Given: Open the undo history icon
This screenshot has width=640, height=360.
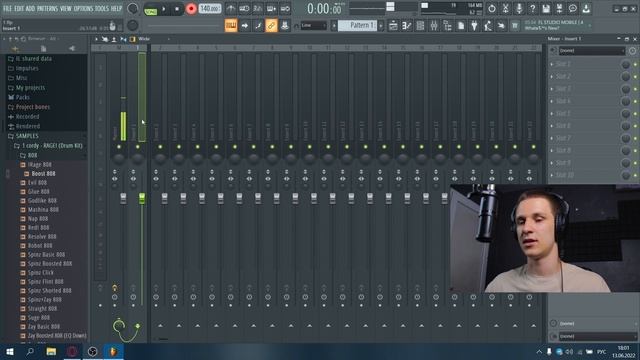Looking at the screenshot, I should [492, 9].
